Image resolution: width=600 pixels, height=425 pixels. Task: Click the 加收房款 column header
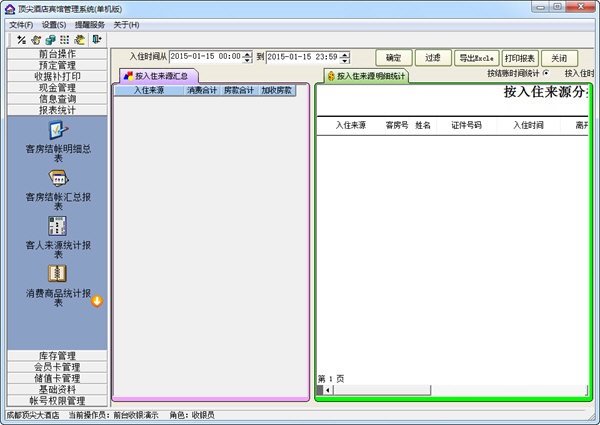(x=276, y=90)
